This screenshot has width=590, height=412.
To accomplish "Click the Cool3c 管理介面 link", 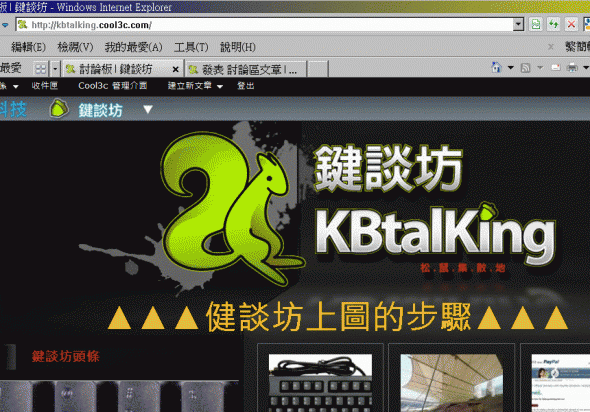I will (113, 86).
